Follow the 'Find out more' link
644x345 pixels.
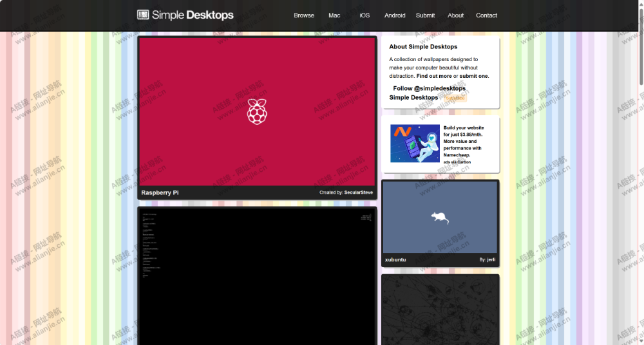[x=433, y=76]
